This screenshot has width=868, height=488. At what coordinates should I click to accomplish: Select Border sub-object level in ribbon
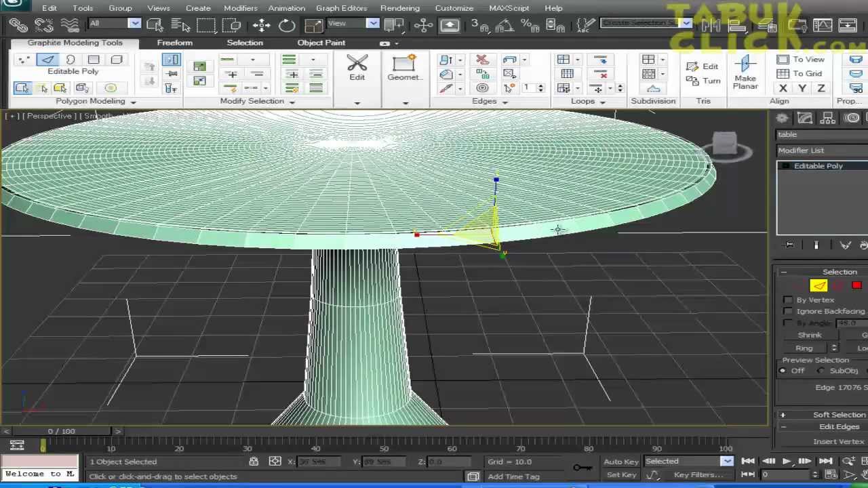(x=71, y=60)
